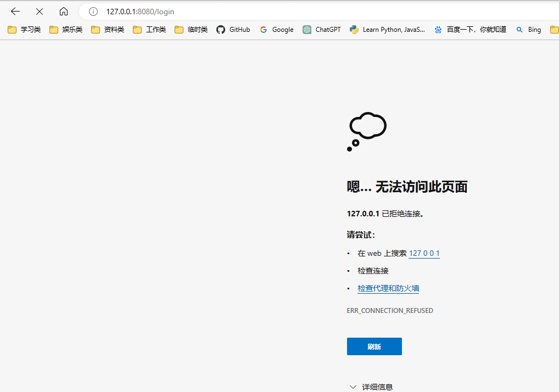The width and height of the screenshot is (559, 392).
Task: Open the Bing search bookmark
Action: (x=528, y=30)
